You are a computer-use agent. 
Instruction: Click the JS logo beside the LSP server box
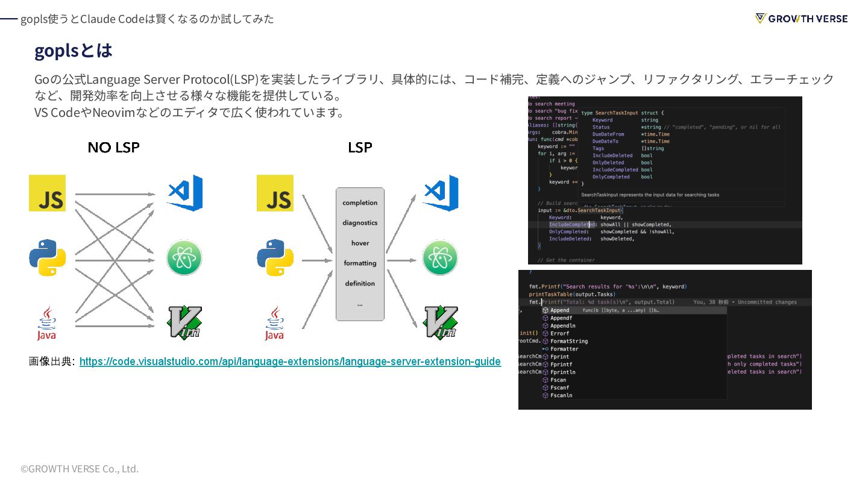(x=275, y=193)
